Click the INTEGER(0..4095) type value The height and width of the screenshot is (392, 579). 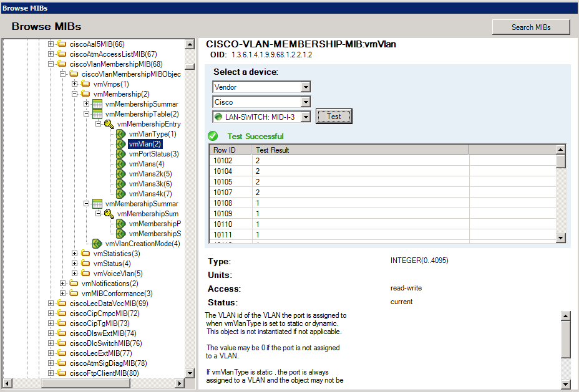(419, 261)
